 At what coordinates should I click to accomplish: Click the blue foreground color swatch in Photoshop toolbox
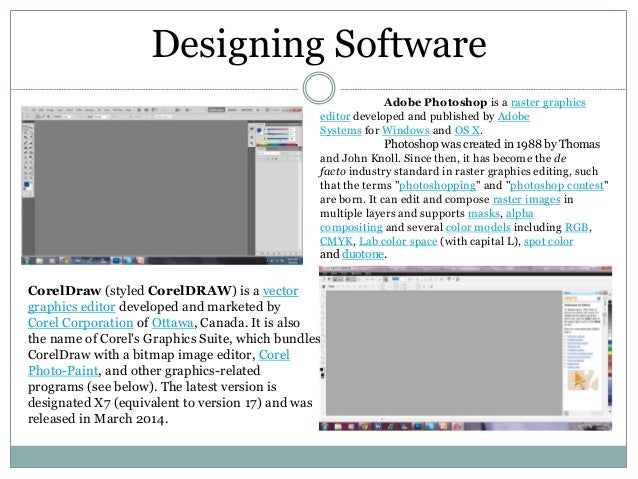(x=26, y=185)
